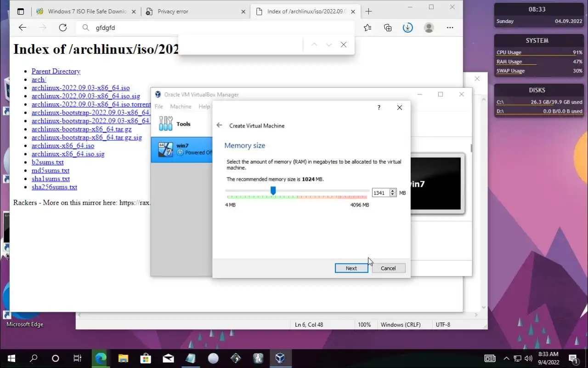Download archlinux-2022.09.03-x86_64.iso link

pyautogui.click(x=81, y=88)
